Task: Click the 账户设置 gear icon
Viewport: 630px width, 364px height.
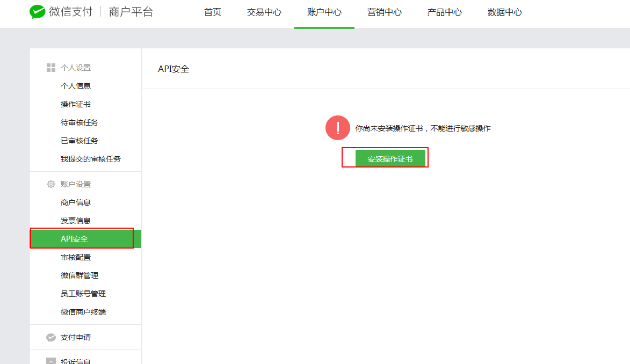Action: (51, 184)
